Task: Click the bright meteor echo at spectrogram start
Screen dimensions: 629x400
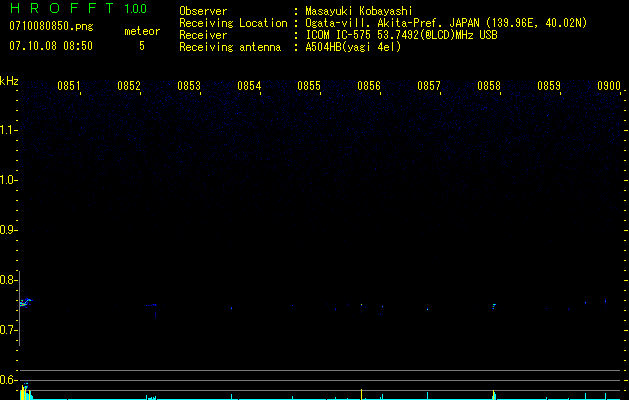Action: [26, 303]
